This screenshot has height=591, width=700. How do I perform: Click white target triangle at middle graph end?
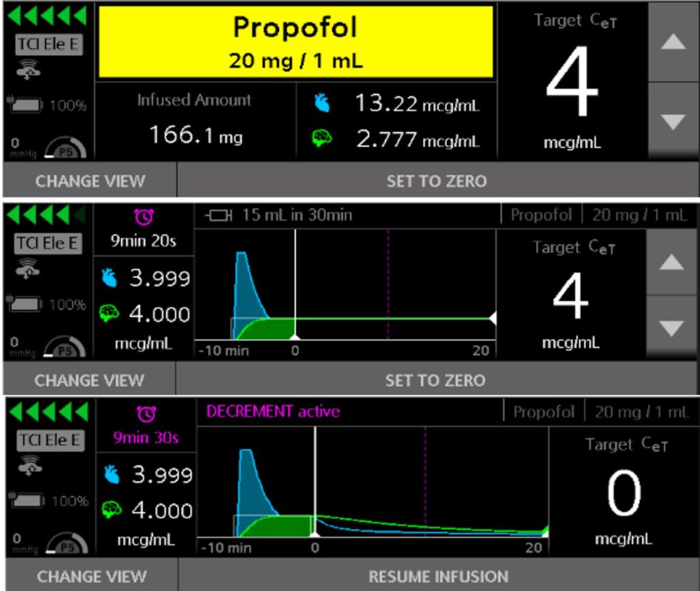pyautogui.click(x=493, y=318)
